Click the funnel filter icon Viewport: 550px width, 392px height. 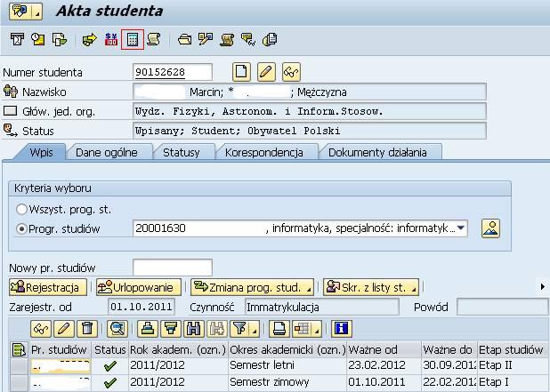tap(240, 329)
